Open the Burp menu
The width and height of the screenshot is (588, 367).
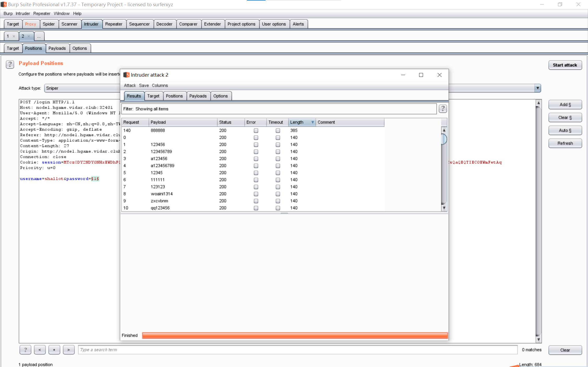pyautogui.click(x=8, y=14)
